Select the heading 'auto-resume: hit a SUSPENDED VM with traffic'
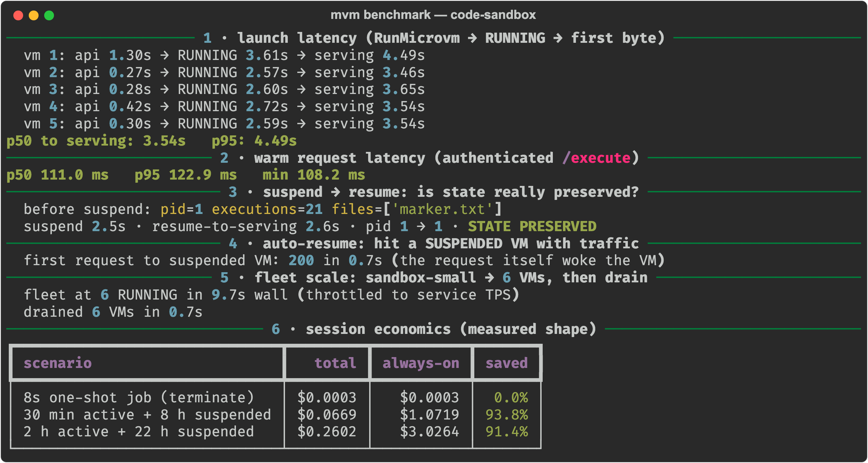The width and height of the screenshot is (868, 463). point(451,244)
